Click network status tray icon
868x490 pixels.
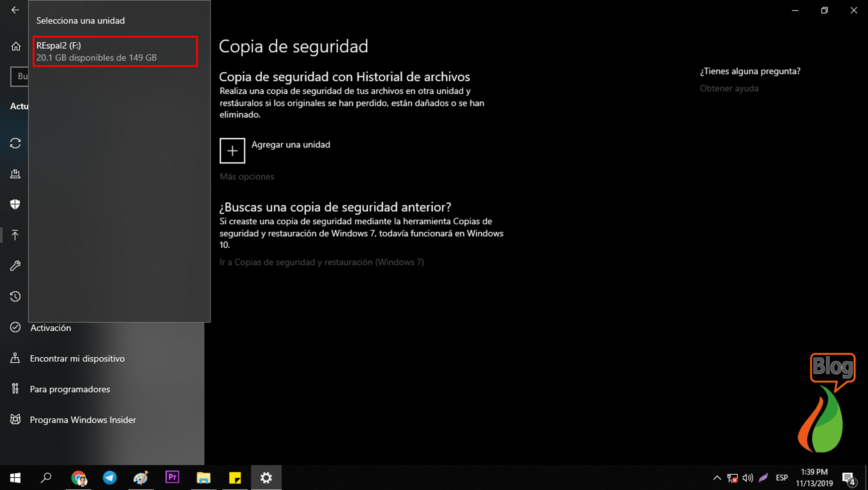coord(732,478)
